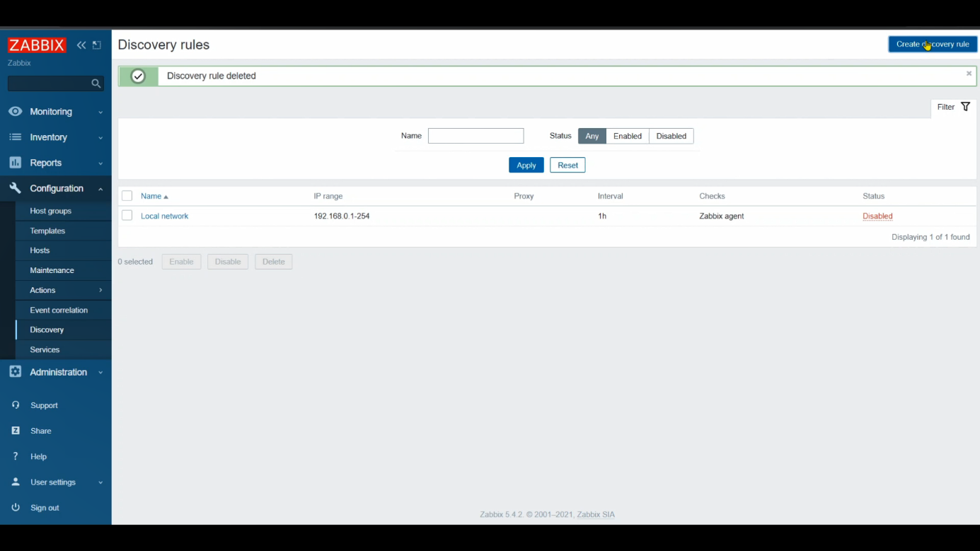Open Templates menu item
This screenshot has height=551, width=980.
tap(64, 231)
